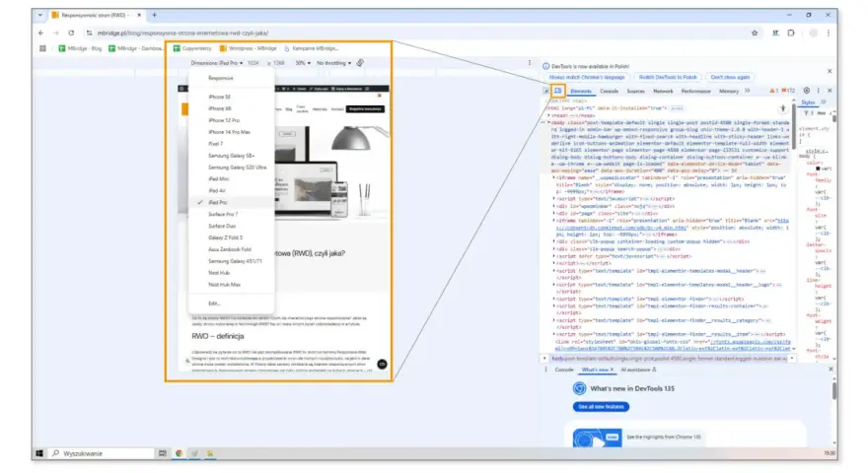Click the rotate screen orientation icon
The image size is (868, 473).
click(x=360, y=63)
